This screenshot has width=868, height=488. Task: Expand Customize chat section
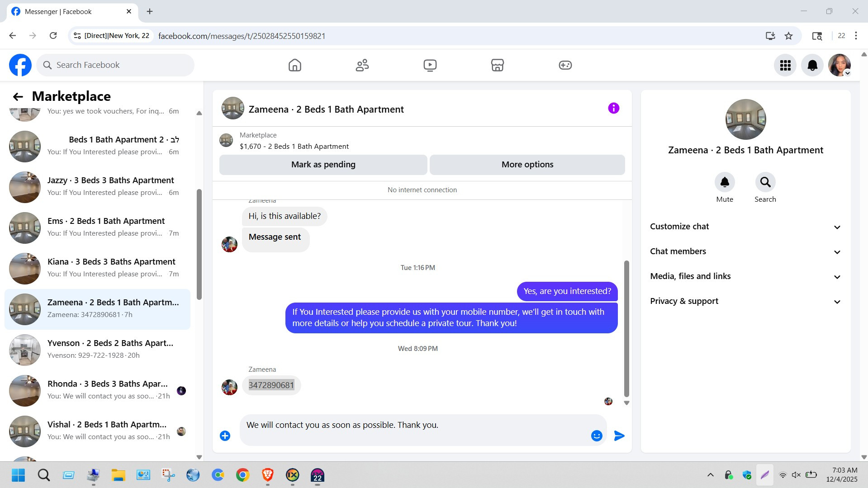click(745, 227)
